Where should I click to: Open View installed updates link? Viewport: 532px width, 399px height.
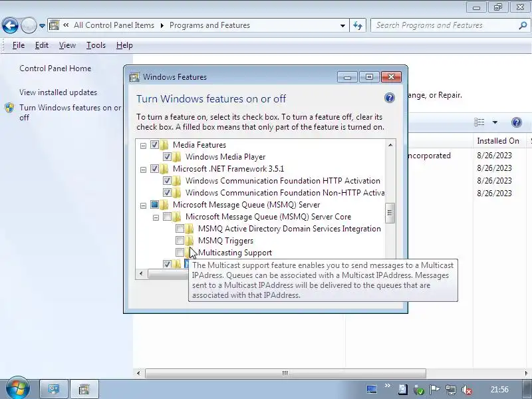pos(58,92)
